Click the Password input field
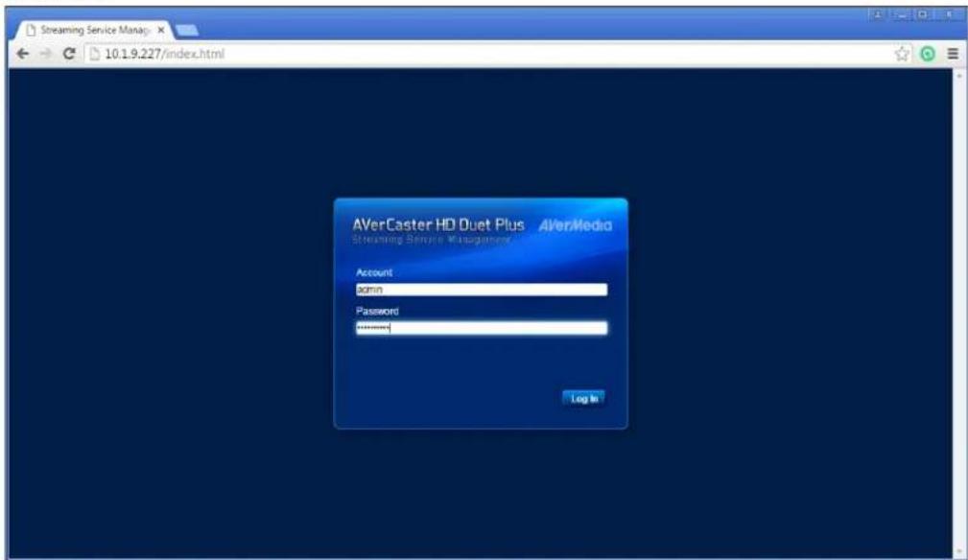The height and width of the screenshot is (560, 968). 482,328
